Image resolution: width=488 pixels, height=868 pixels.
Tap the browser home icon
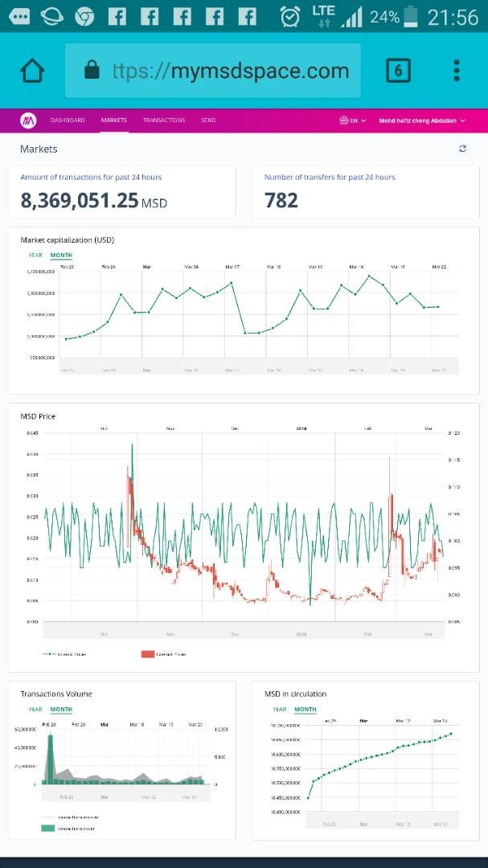32,71
